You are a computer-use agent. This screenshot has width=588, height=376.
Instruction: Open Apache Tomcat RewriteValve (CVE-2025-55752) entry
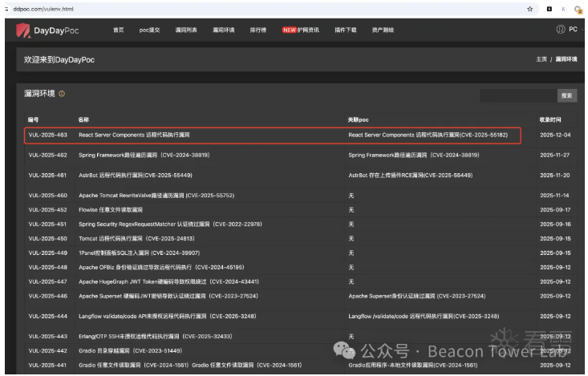pos(156,196)
